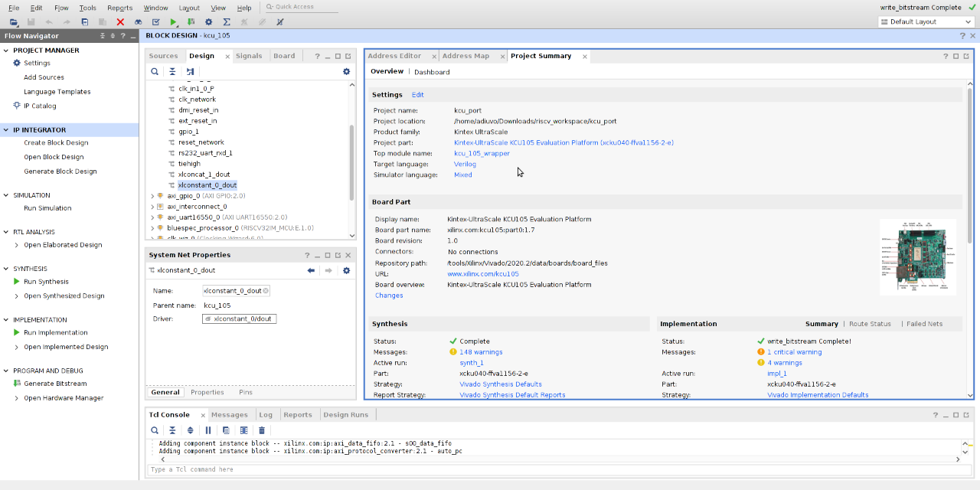The height and width of the screenshot is (490, 980).
Task: Collapse the IP INTEGRATOR section
Action: (x=7, y=130)
